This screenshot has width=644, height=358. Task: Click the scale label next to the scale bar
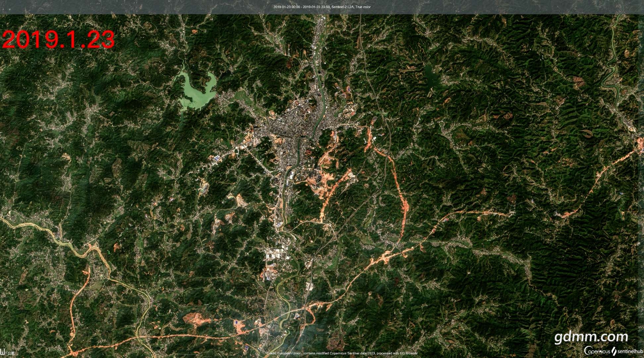[x=10, y=353]
